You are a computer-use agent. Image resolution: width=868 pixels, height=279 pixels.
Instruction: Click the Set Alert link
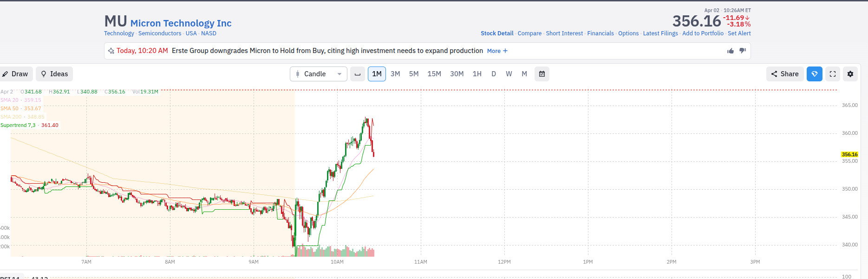739,33
